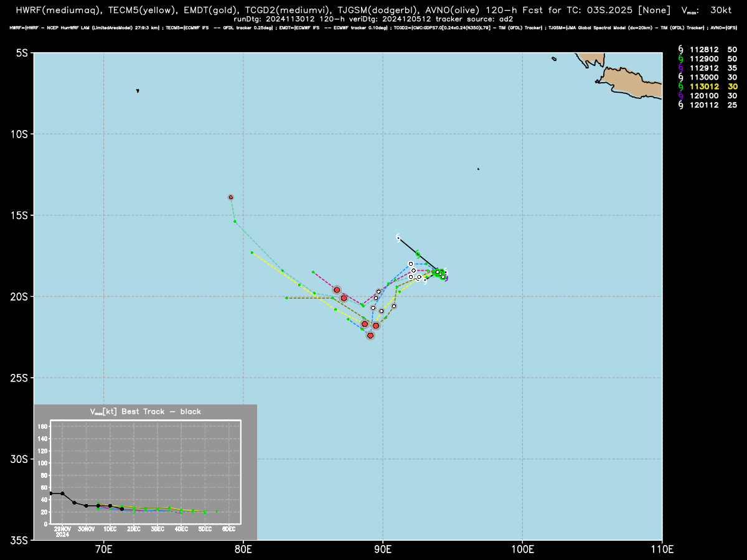Screen dimensions: 747x560
Task: Click the 90E longitude axis label
Action: click(383, 549)
